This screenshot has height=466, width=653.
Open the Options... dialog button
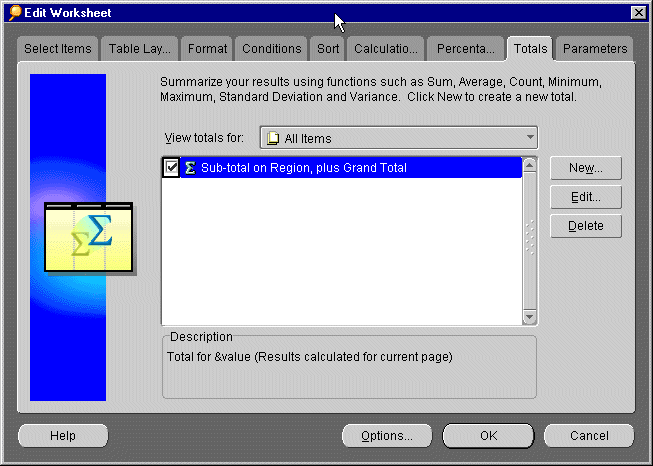387,436
